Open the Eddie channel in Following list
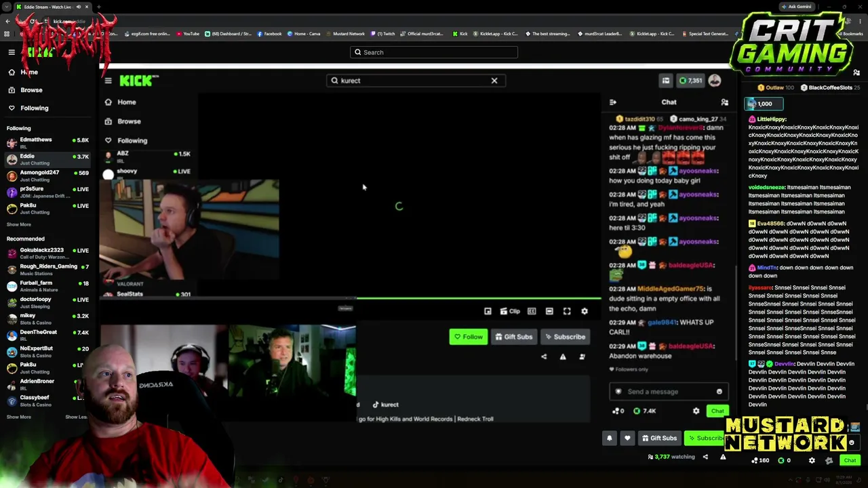868x488 pixels. pyautogui.click(x=47, y=159)
